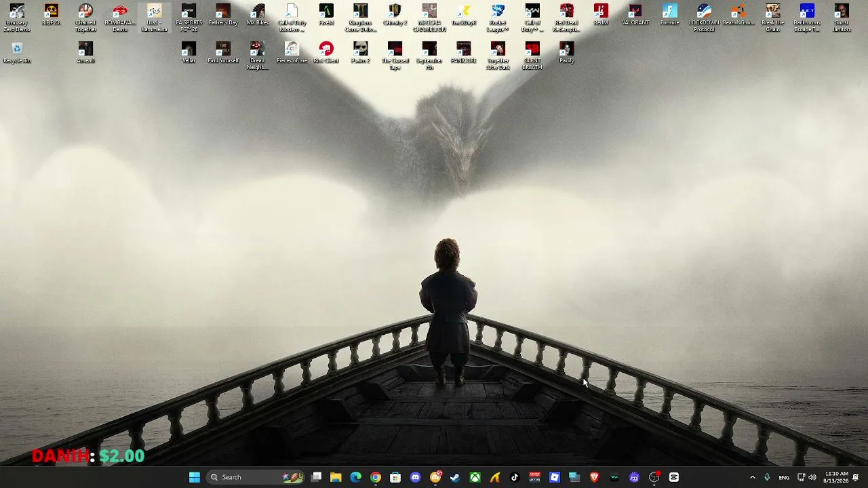Select the Riot Client desktop icon
The height and width of the screenshot is (488, 868).
326,53
